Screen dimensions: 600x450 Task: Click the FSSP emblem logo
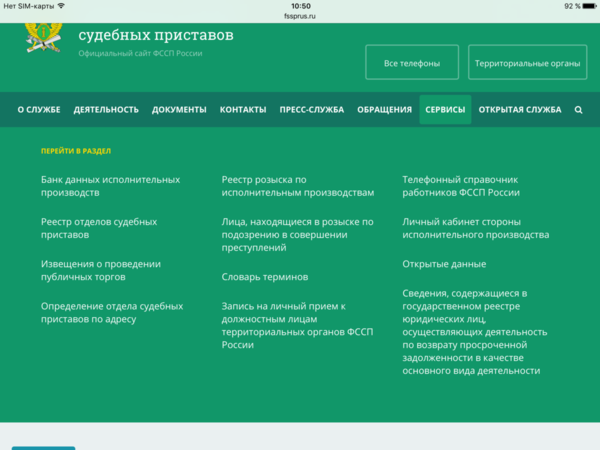[x=44, y=37]
